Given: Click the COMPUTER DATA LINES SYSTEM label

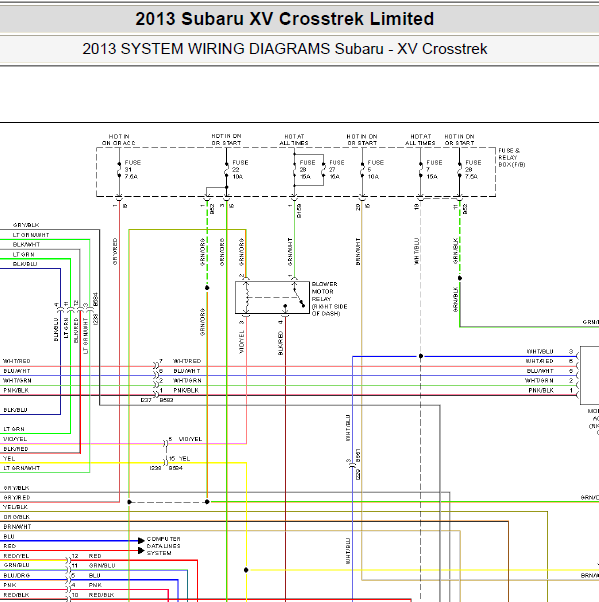Looking at the screenshot, I should click(164, 546).
